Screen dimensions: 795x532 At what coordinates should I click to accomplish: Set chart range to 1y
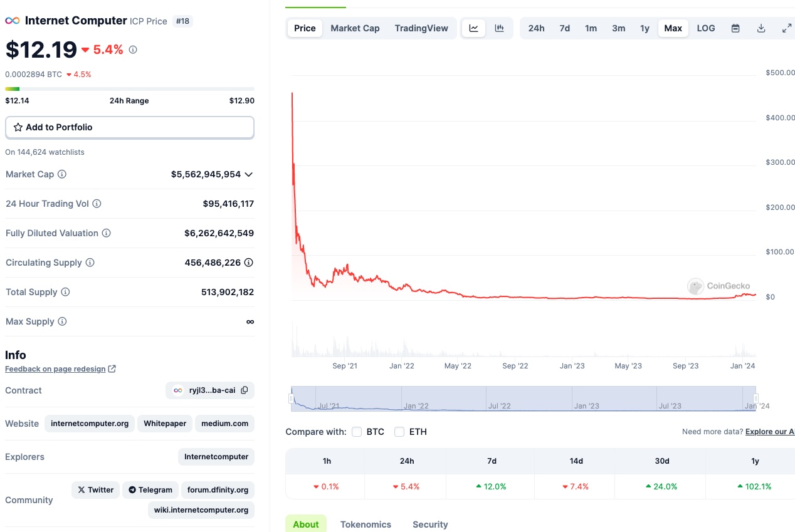tap(645, 28)
